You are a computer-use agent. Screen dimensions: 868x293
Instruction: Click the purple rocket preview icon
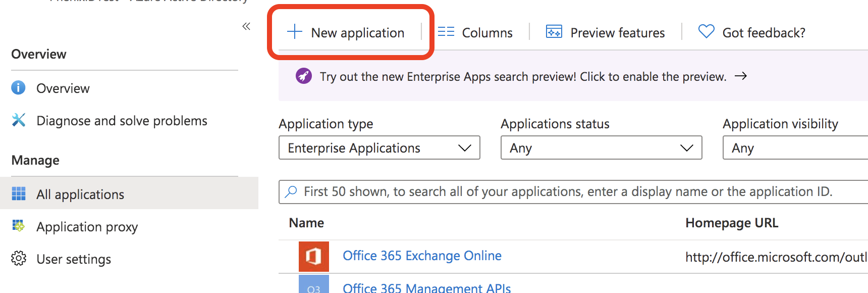point(303,76)
